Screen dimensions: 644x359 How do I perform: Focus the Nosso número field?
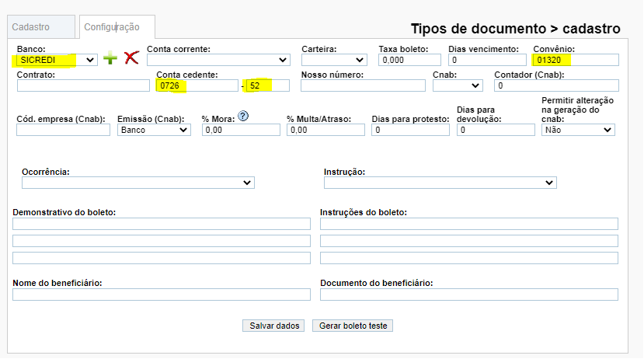363,85
